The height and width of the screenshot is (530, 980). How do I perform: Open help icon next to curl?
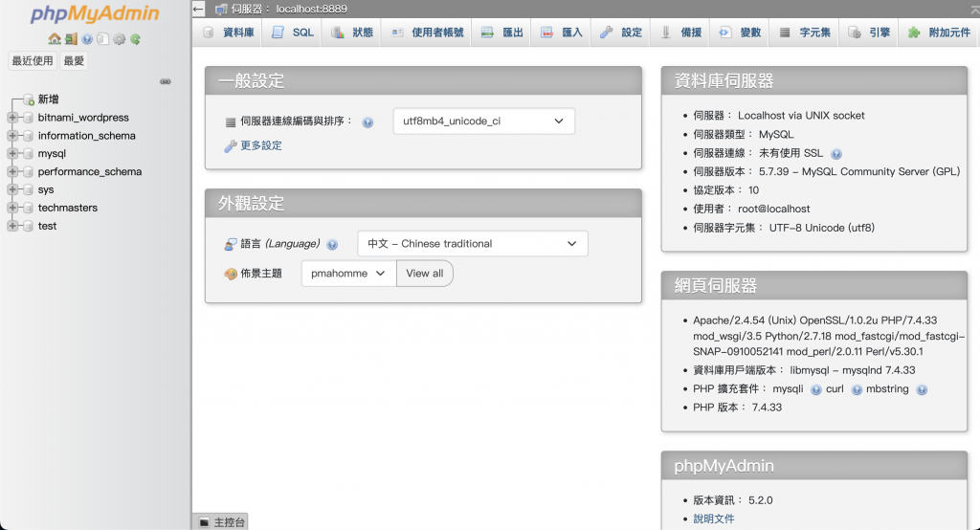(x=857, y=390)
